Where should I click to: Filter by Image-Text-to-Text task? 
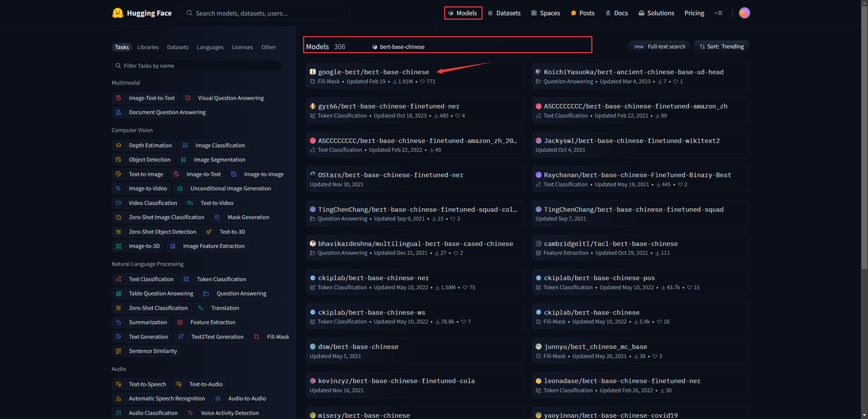pyautogui.click(x=145, y=98)
